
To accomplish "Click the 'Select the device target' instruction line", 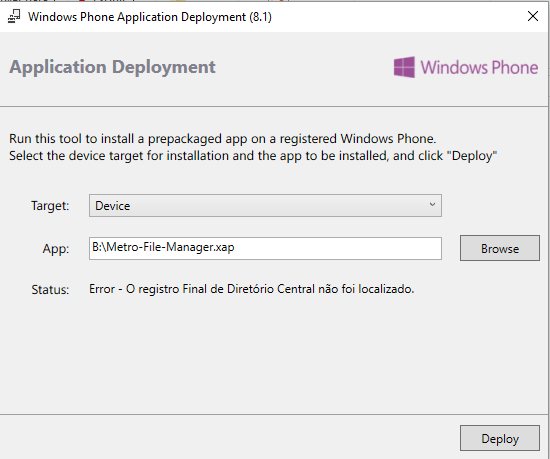I will pos(253,156).
